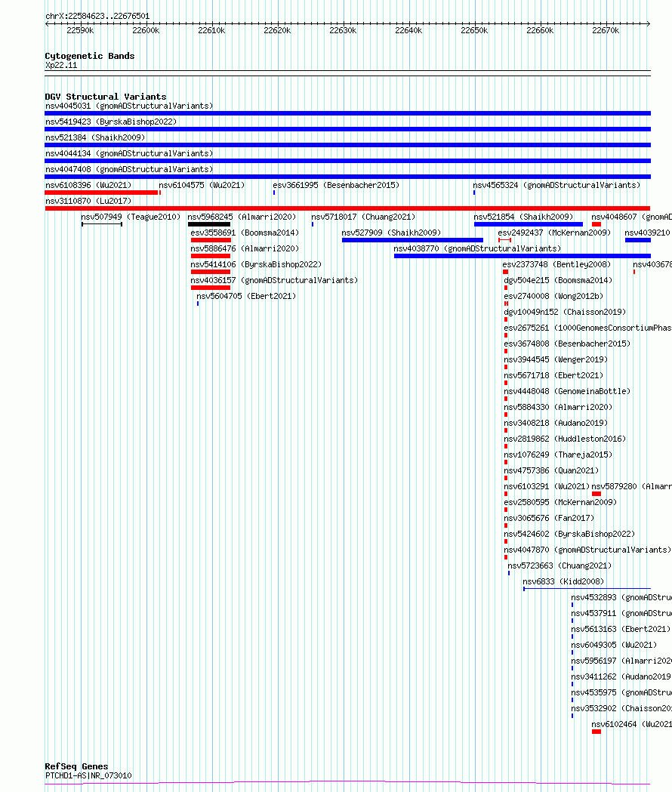Open nsv5718017 Chuang2021 label
Screen dimensions: 672x792
[363, 217]
